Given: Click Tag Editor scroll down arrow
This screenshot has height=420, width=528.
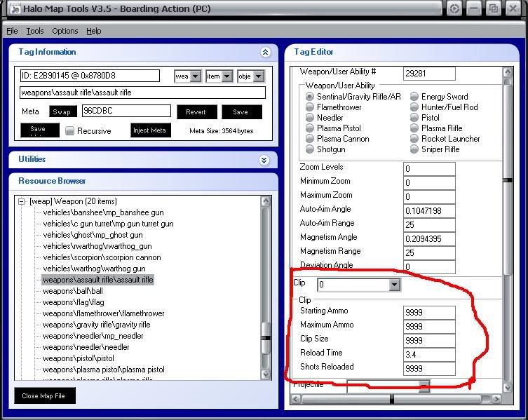Looking at the screenshot, I should click(508, 388).
